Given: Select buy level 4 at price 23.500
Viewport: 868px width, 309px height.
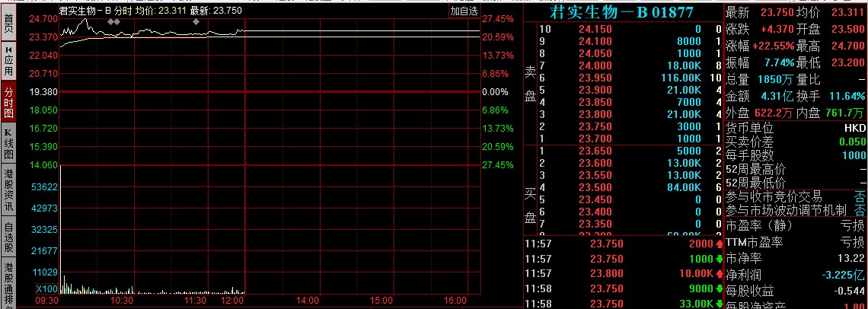Looking at the screenshot, I should 621,187.
